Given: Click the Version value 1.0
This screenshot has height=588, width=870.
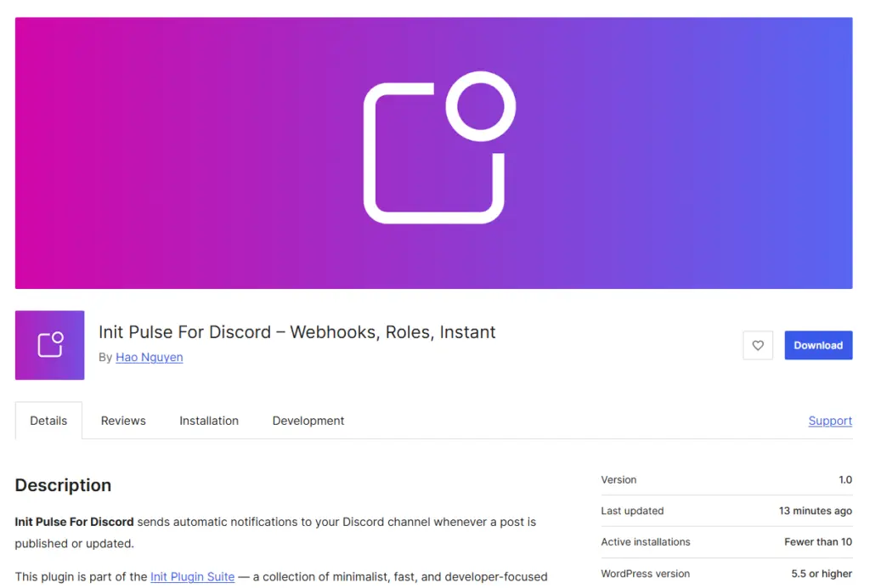Looking at the screenshot, I should (x=845, y=480).
